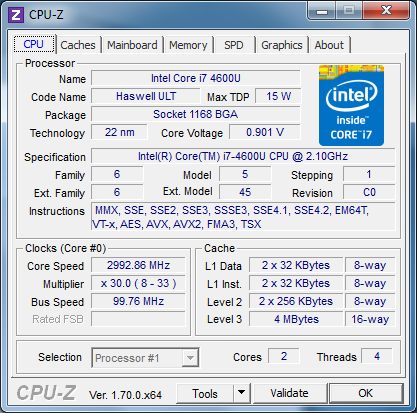The image size is (417, 413).
Task: Click the L1 Inst. 8-way associativity value
Action: [370, 283]
